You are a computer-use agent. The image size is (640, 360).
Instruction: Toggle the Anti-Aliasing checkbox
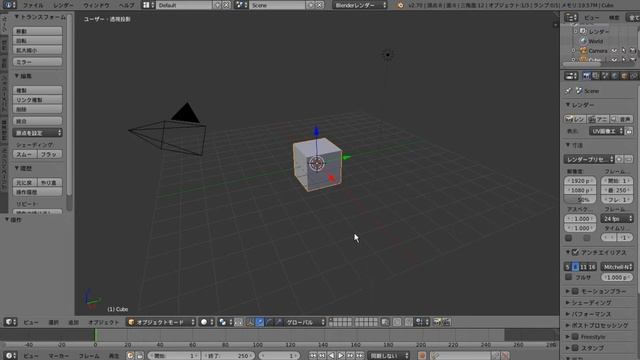[575, 252]
